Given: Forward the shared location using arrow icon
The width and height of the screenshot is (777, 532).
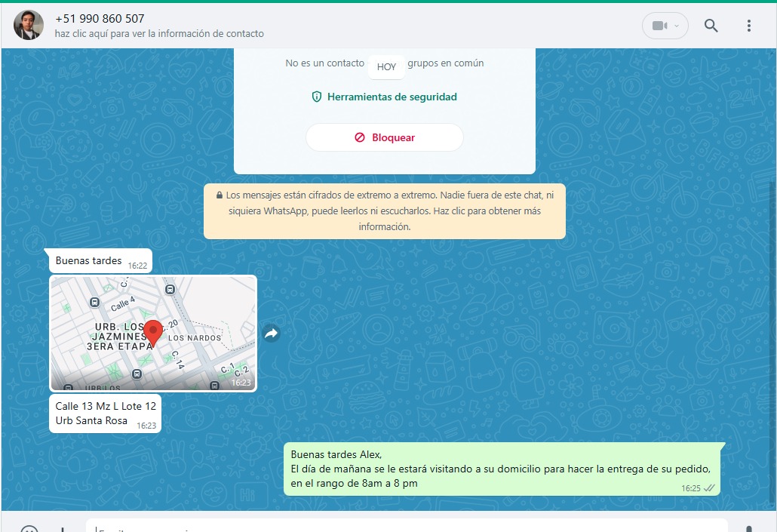Looking at the screenshot, I should 271,333.
